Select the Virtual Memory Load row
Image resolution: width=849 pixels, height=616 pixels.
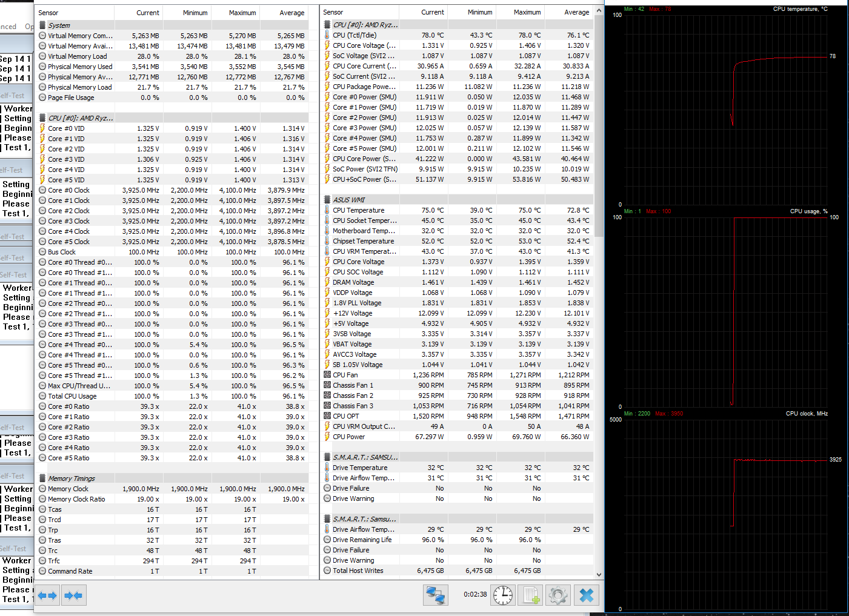point(171,56)
